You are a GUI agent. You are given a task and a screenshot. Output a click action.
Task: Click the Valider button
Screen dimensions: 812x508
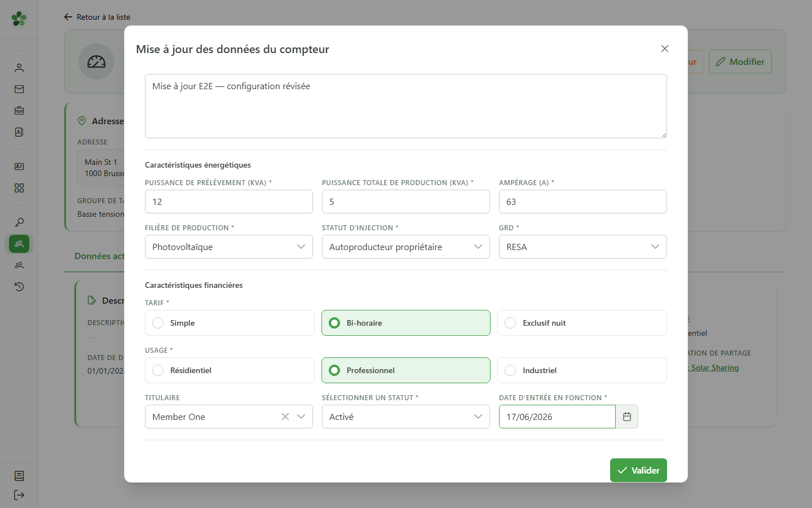(x=638, y=470)
